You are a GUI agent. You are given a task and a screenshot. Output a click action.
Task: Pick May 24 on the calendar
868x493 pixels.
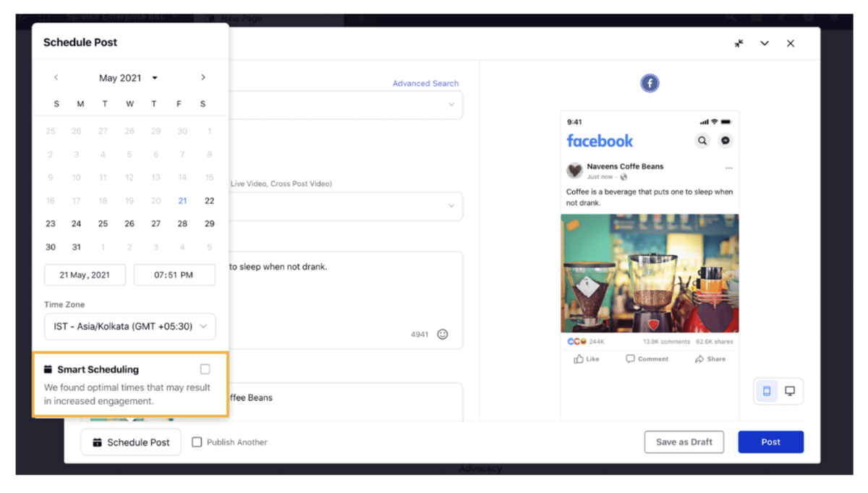77,224
